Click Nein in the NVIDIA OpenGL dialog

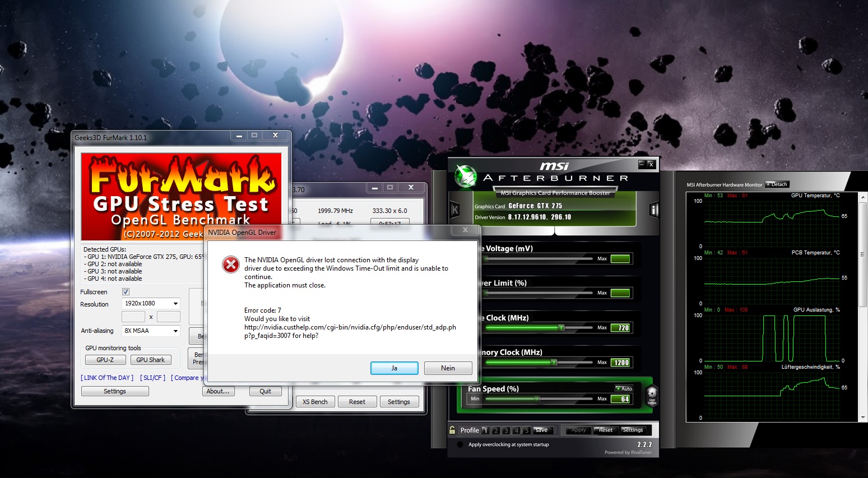[x=448, y=368]
